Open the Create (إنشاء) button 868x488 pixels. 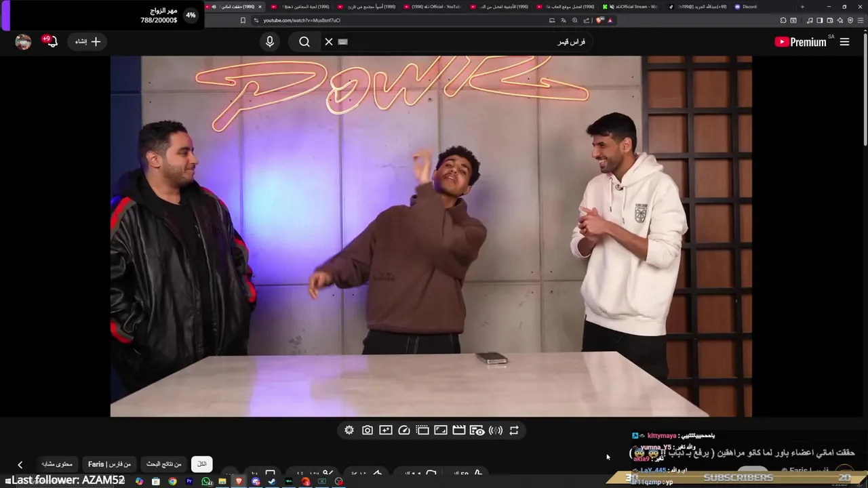(88, 42)
